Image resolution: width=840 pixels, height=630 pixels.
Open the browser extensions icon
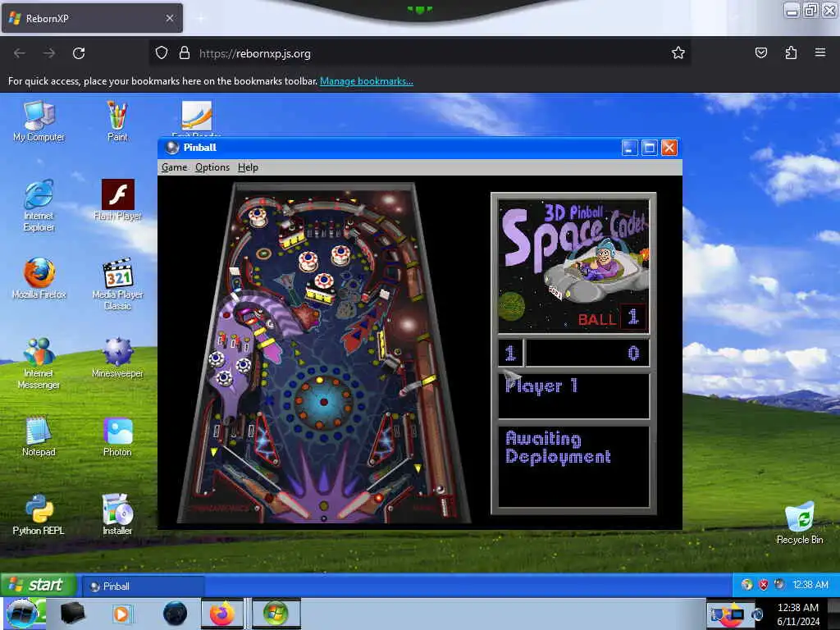pos(791,52)
